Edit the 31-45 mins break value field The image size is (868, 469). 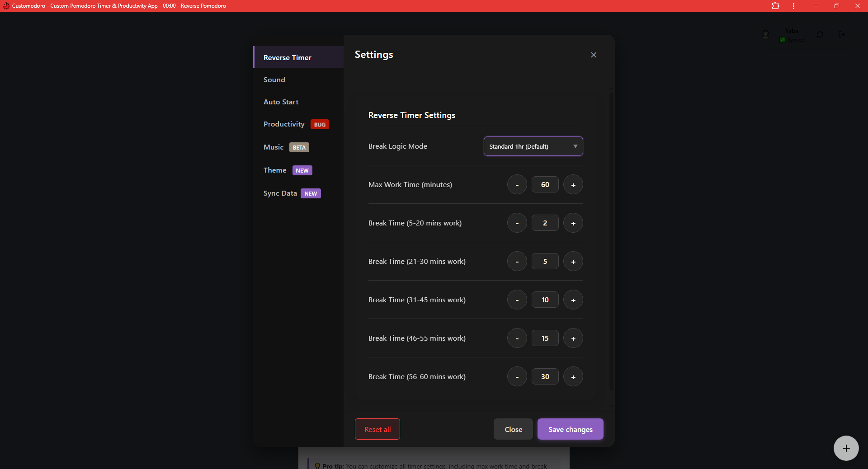pyautogui.click(x=545, y=300)
